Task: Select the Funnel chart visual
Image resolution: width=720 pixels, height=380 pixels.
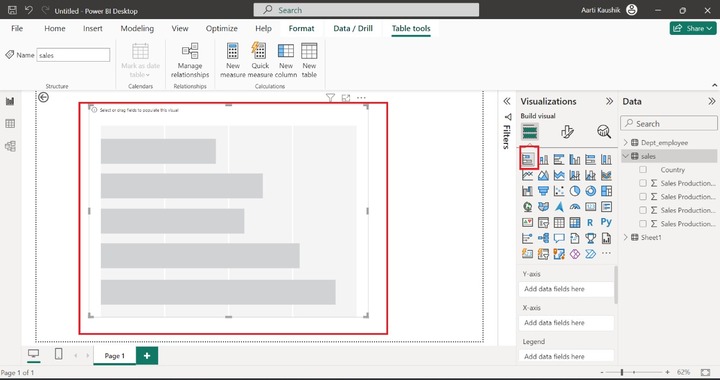Action: (x=544, y=190)
